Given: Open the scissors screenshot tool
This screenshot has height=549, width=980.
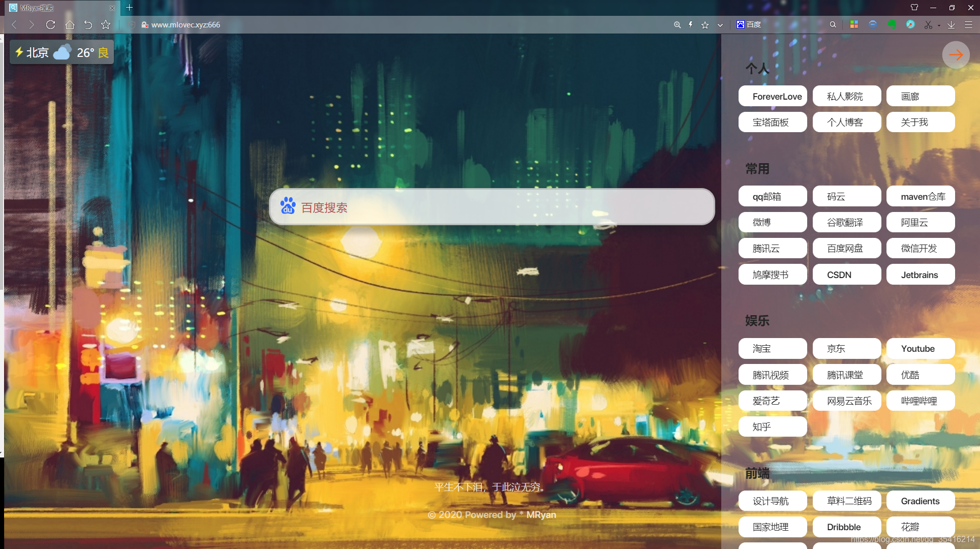Looking at the screenshot, I should 928,24.
